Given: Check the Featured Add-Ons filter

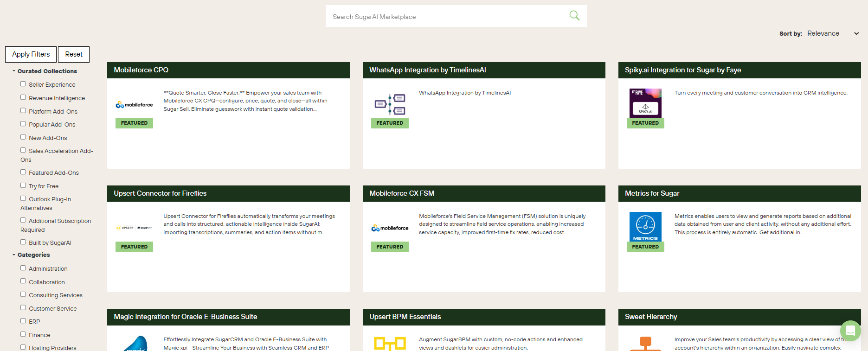Looking at the screenshot, I should click(x=23, y=172).
